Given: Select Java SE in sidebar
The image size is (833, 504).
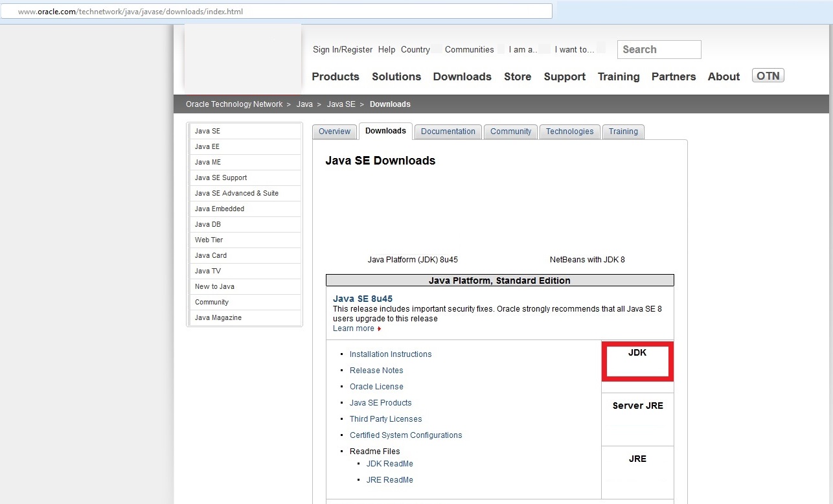Looking at the screenshot, I should tap(246, 131).
